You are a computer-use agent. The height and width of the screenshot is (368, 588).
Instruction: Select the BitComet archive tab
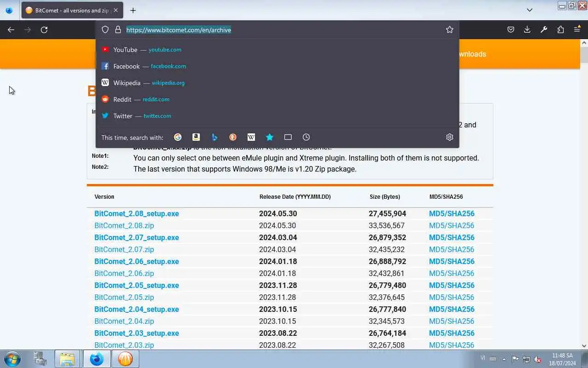[72, 10]
